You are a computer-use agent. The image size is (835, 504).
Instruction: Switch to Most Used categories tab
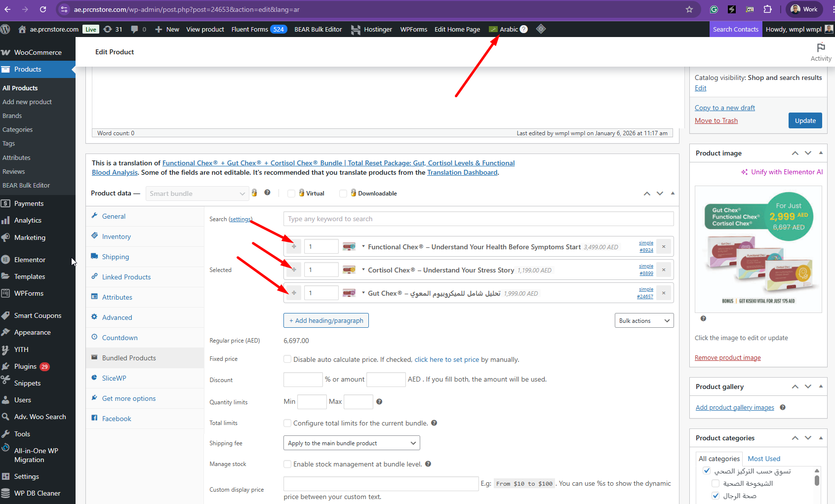[764, 459]
